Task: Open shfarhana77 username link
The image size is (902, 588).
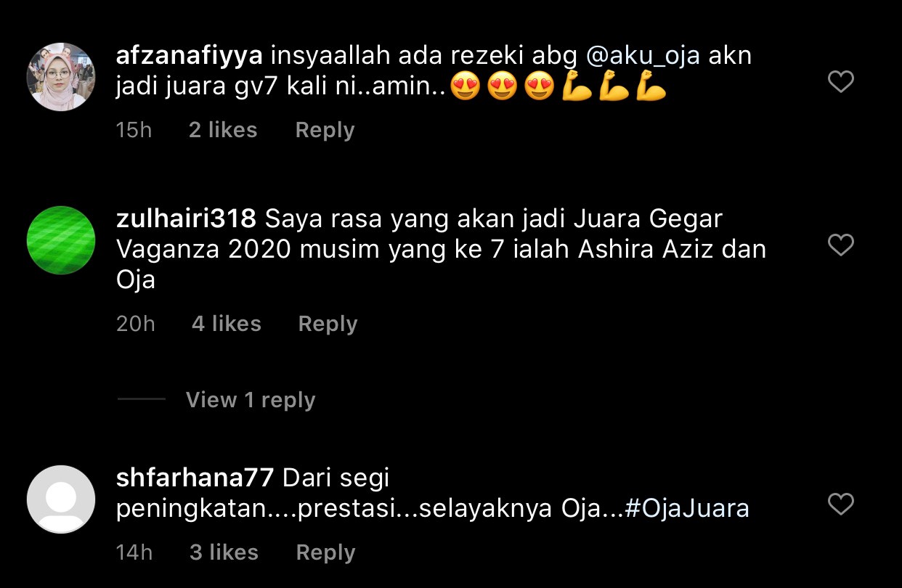Action: 195,478
